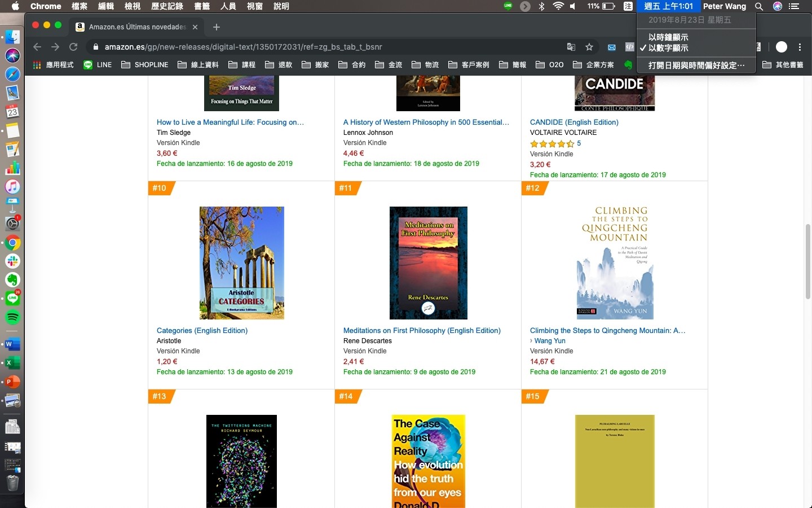
Task: Open Pages from the Dock
Action: 12,149
